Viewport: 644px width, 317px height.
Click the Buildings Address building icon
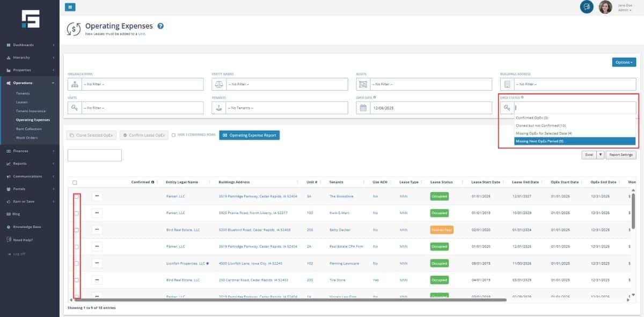[507, 84]
